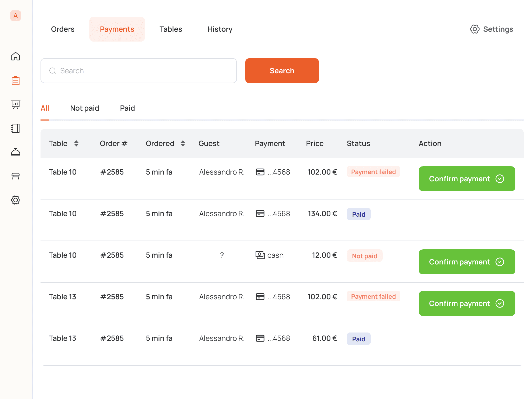Switch to the Tables tab
Viewport: 532px width, 399px height.
click(171, 29)
